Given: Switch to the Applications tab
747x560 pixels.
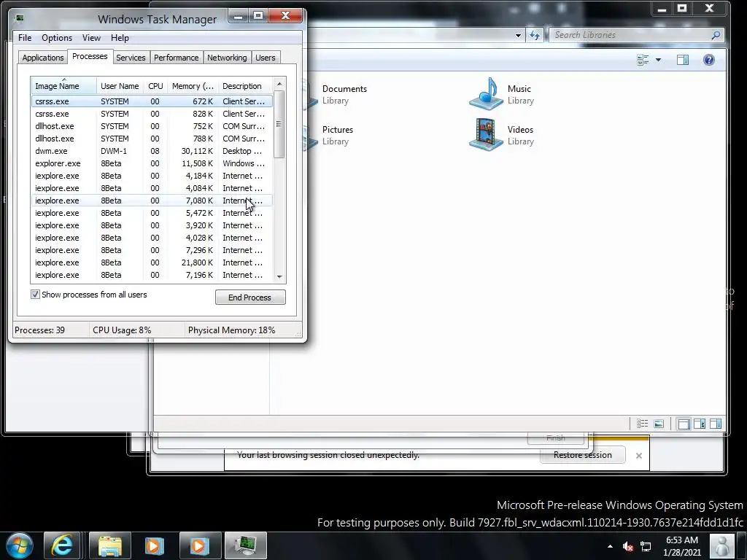Looking at the screenshot, I should click(43, 58).
